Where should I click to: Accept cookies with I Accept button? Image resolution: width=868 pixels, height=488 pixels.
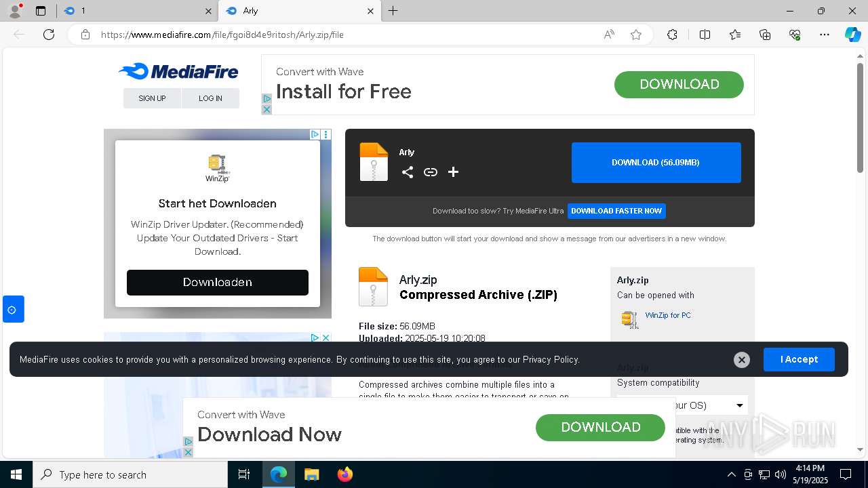[x=799, y=359]
